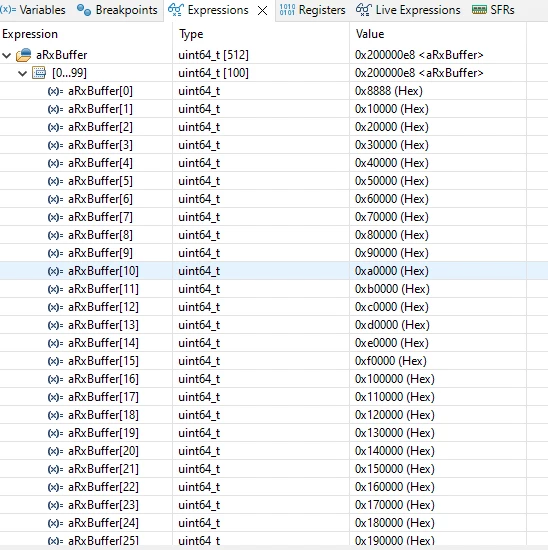548x550 pixels.
Task: Select the aRxBuffer[7] row
Action: coord(274,217)
